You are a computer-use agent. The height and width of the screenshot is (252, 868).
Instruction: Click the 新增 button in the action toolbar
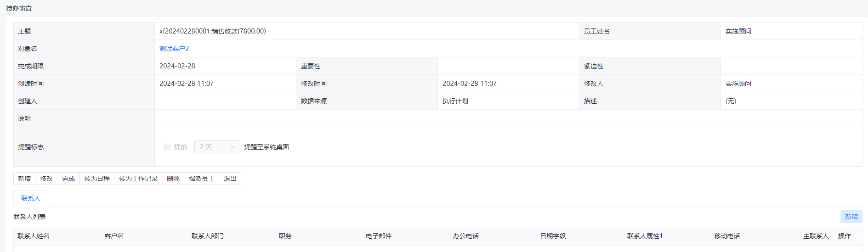tap(24, 179)
